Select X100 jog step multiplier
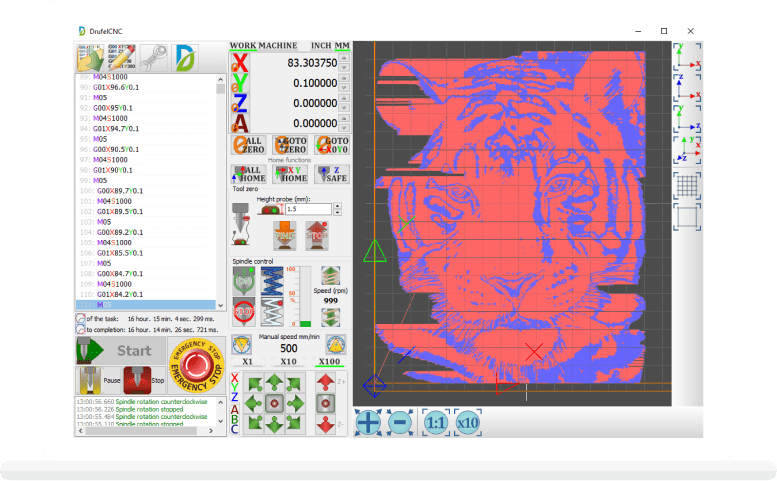Viewport: 777px width, 481px height. [x=330, y=362]
